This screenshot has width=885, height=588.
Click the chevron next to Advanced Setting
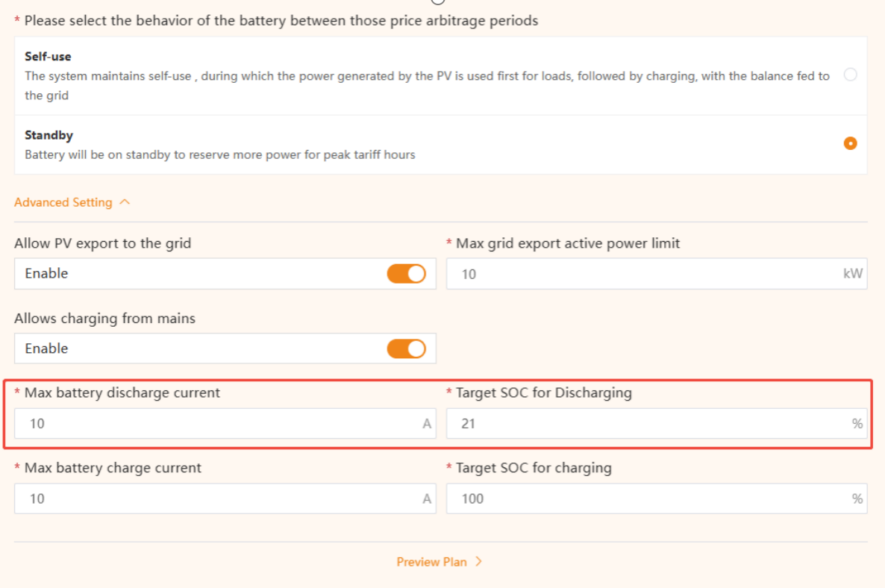click(125, 202)
